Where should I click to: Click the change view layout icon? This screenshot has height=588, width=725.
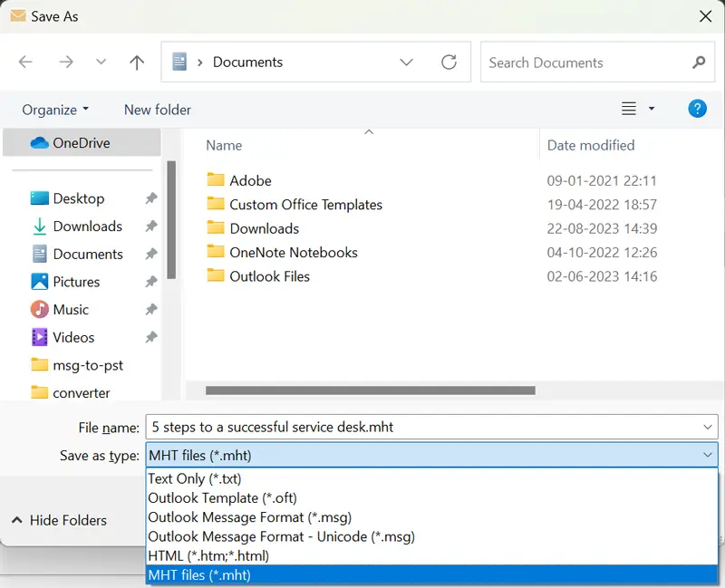coord(629,109)
